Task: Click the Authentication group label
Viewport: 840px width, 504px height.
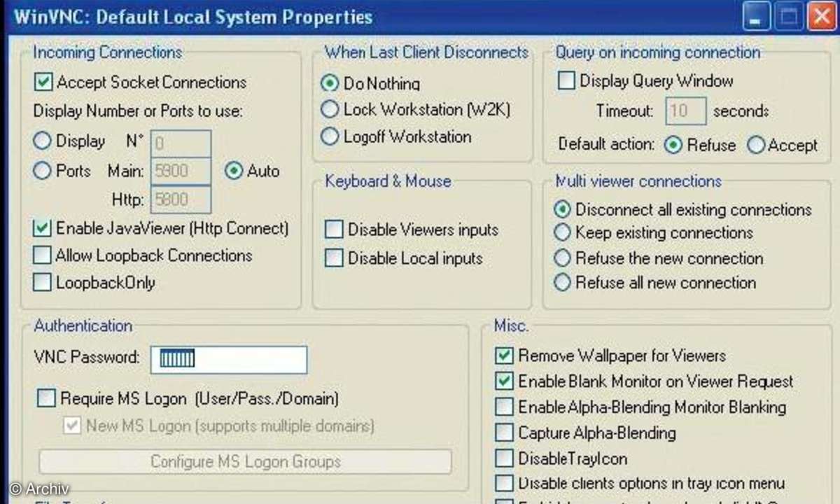Action: click(83, 325)
